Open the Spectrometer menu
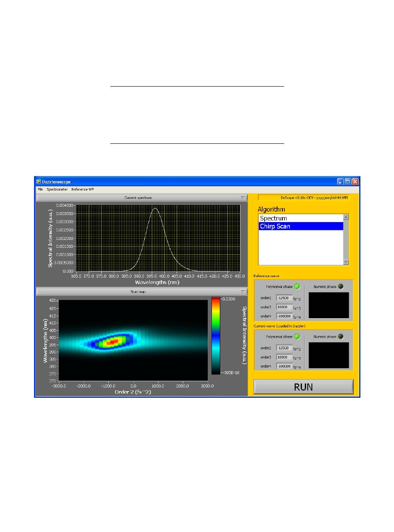 (x=57, y=189)
